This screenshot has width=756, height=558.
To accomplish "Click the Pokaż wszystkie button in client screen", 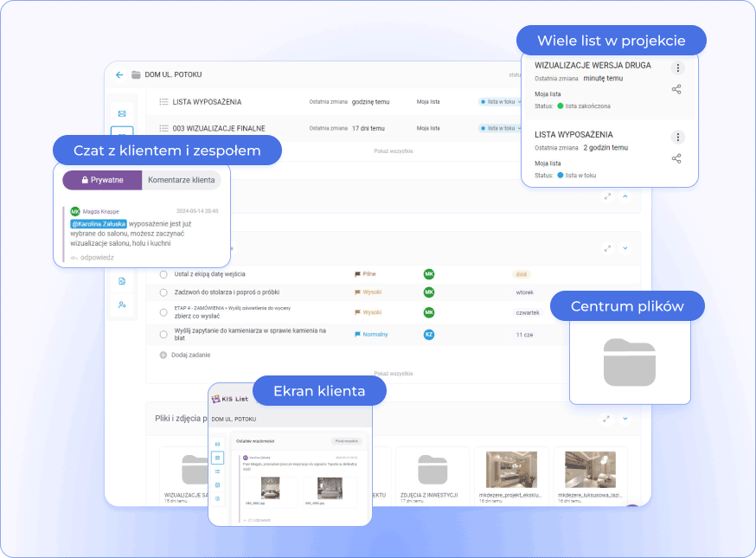I will click(x=347, y=441).
